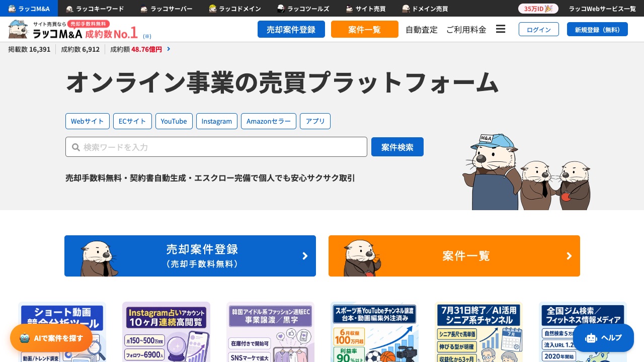
Task: Open 韓国アイドル系ファッション通販EC thumbnail
Action: point(270,332)
